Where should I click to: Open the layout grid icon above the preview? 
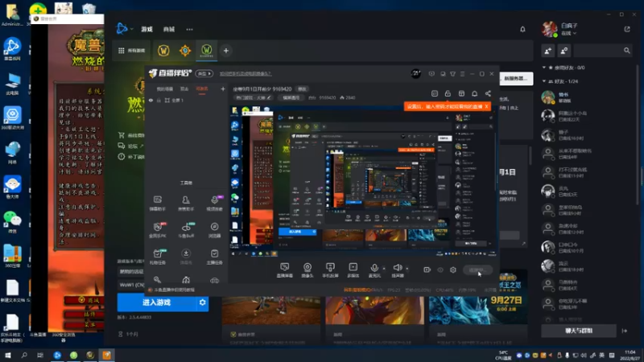pyautogui.click(x=461, y=93)
